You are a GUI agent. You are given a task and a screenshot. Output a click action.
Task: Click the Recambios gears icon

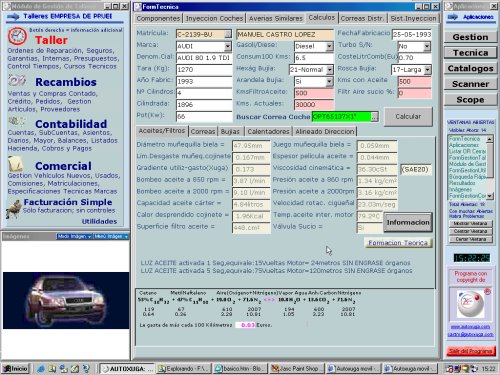(x=17, y=80)
